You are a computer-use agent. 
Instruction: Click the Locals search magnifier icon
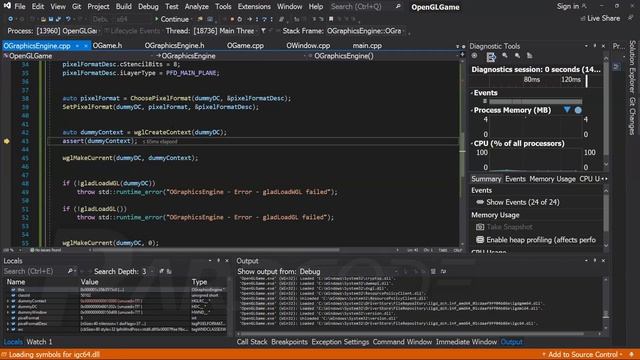[x=70, y=271]
